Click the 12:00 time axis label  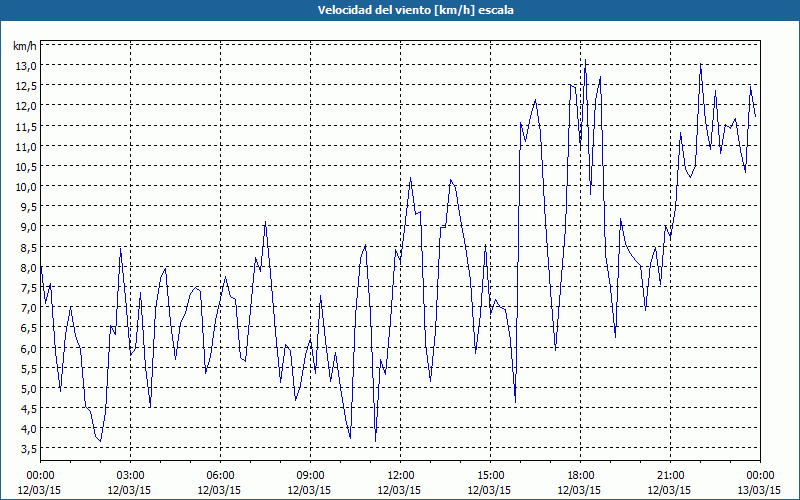coord(401,476)
